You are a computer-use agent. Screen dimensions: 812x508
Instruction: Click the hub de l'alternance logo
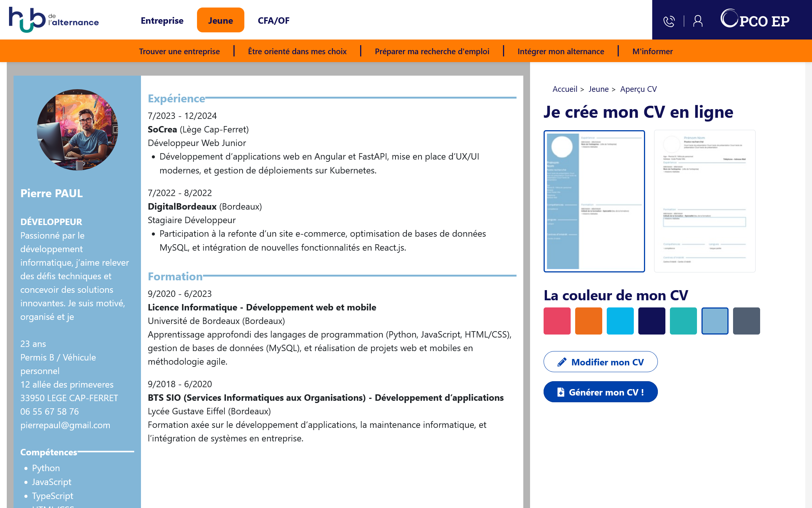click(x=54, y=20)
